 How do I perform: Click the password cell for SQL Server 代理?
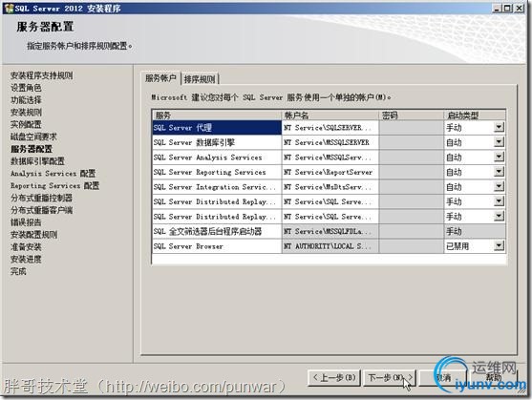[x=412, y=128]
